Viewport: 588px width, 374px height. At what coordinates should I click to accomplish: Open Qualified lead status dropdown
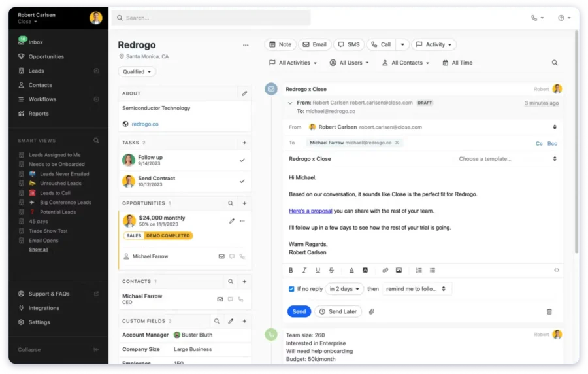pyautogui.click(x=137, y=72)
